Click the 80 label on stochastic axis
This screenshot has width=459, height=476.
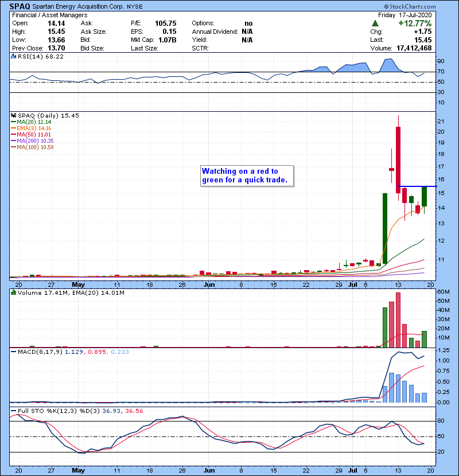pos(441,421)
